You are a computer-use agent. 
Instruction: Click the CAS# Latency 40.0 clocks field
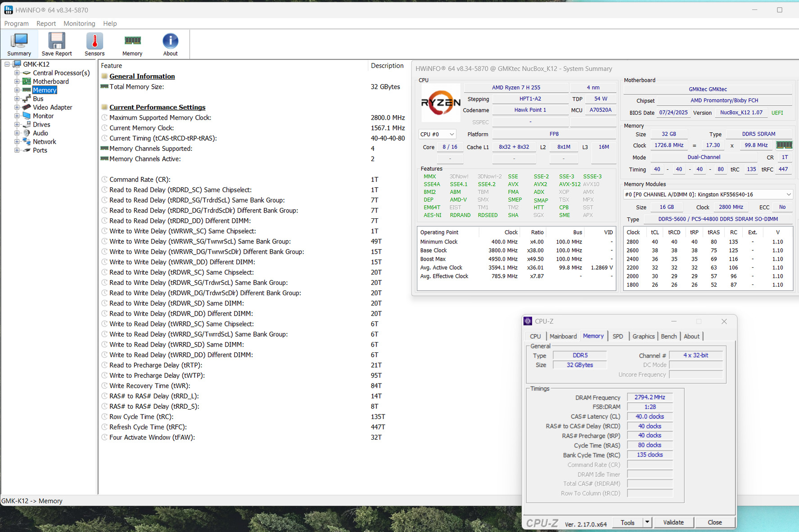650,416
